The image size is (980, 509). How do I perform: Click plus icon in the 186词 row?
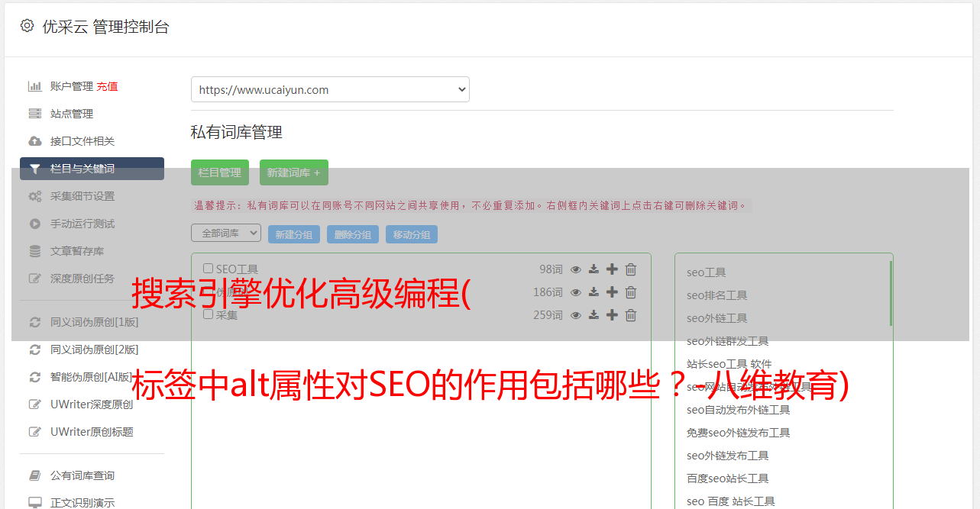point(612,292)
